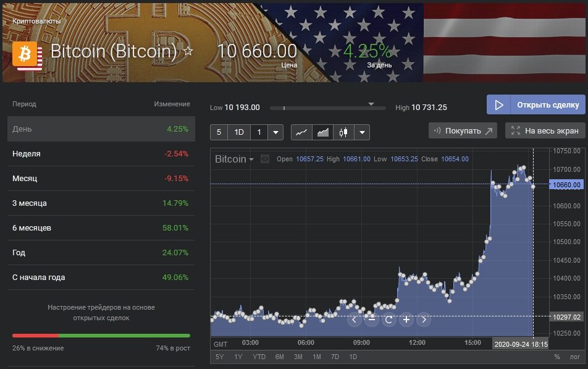The width and height of the screenshot is (588, 369).
Task: Switch the chart range to 1M
Action: (316, 357)
